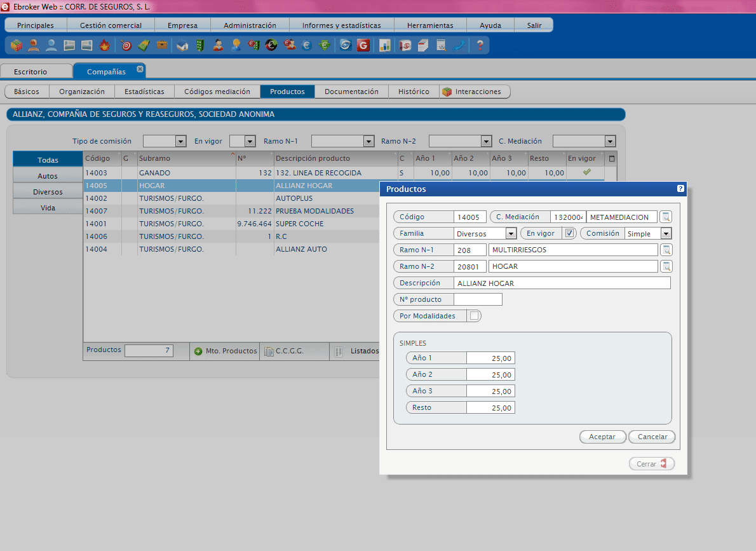The width and height of the screenshot is (756, 551).
Task: Click the Descripción field with ALLIANZ HOGAR
Action: coord(562,283)
